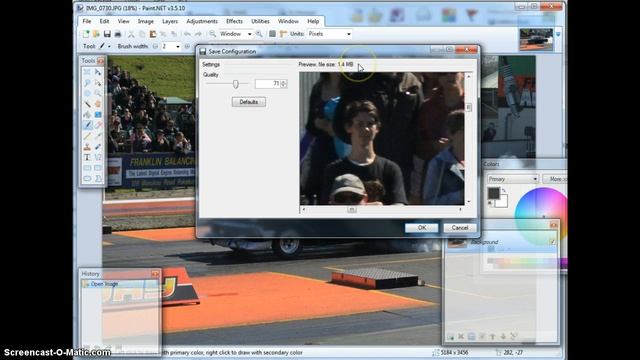Click Add New Layer icon in Layers panel

[x=450, y=336]
